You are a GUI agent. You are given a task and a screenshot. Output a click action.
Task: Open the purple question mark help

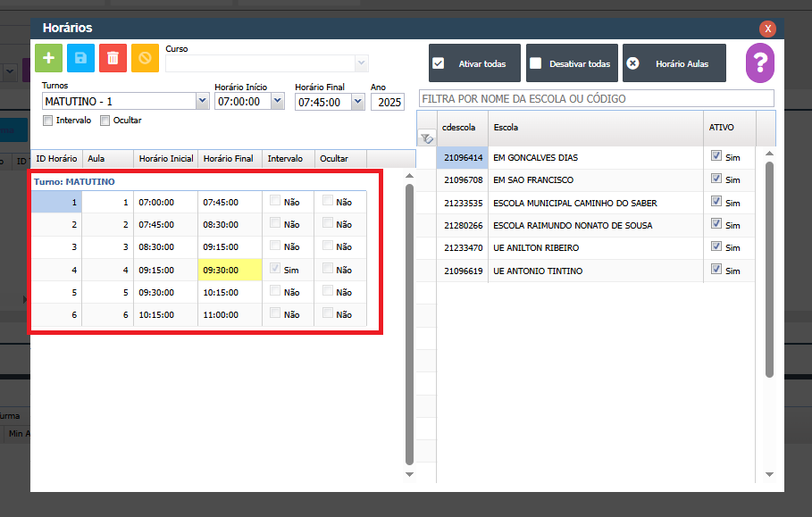pyautogui.click(x=759, y=63)
